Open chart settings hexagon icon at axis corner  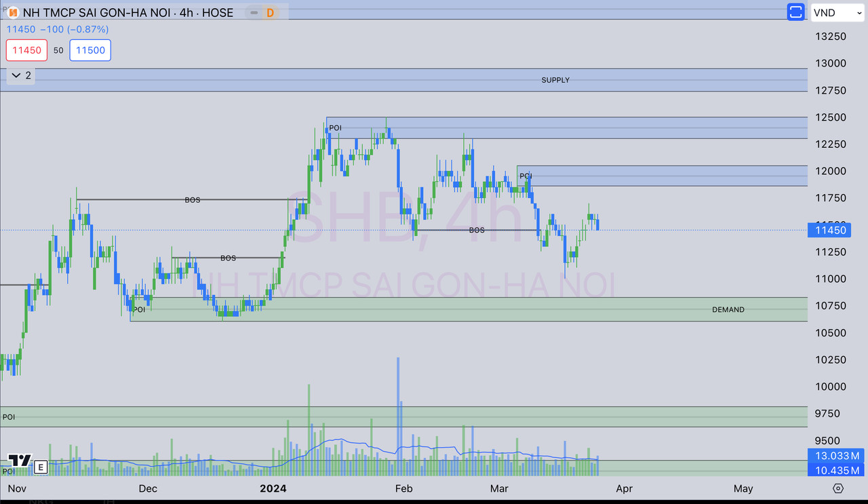tap(838, 488)
